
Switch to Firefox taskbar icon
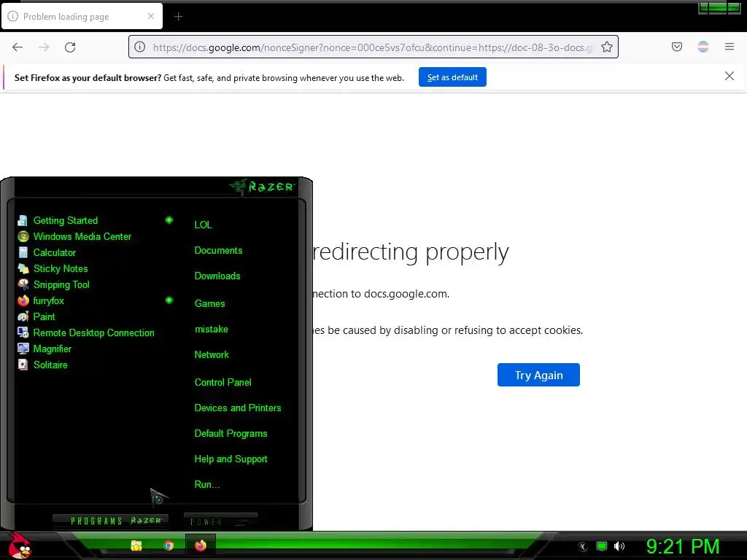(201, 545)
